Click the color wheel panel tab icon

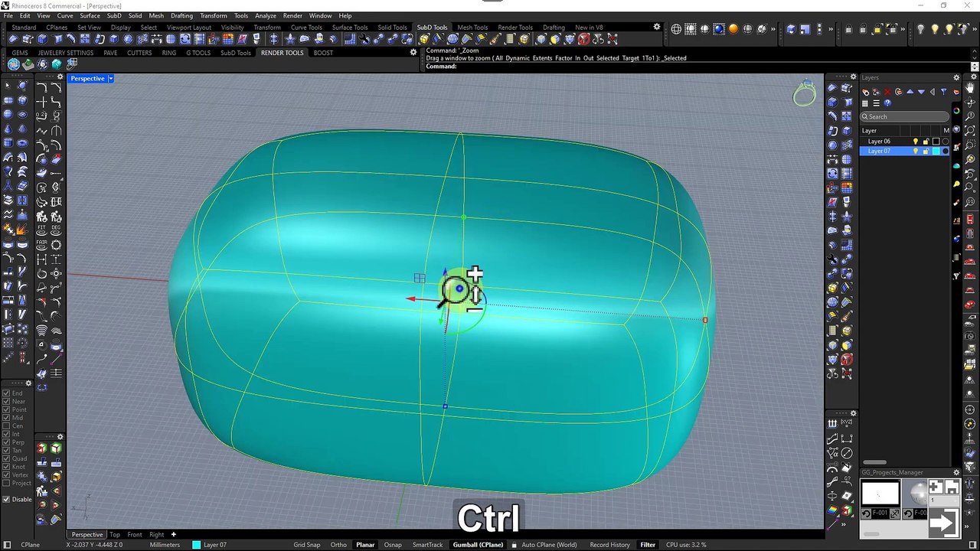[x=956, y=111]
